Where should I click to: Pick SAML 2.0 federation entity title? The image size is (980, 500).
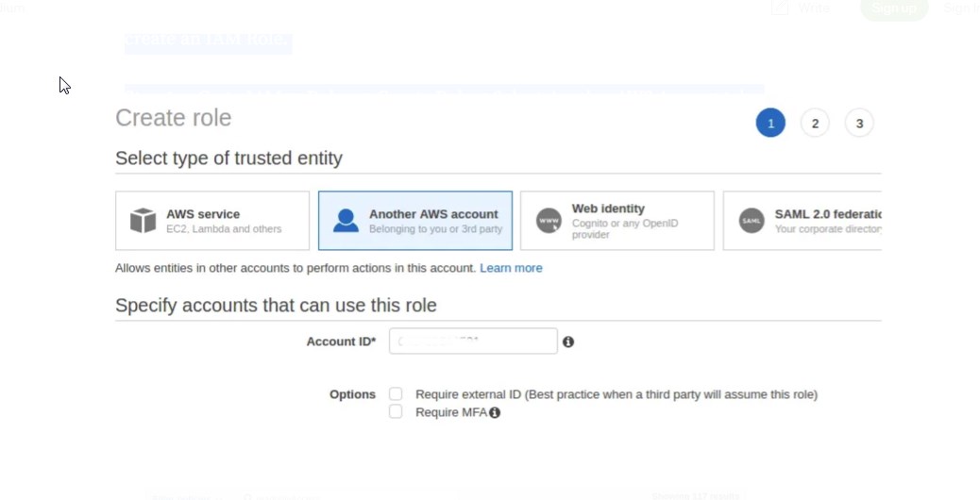point(827,214)
